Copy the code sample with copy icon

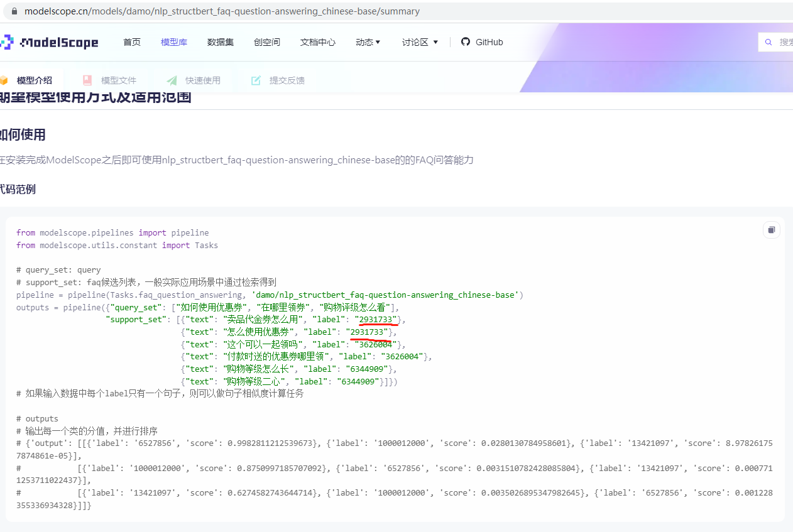[772, 230]
